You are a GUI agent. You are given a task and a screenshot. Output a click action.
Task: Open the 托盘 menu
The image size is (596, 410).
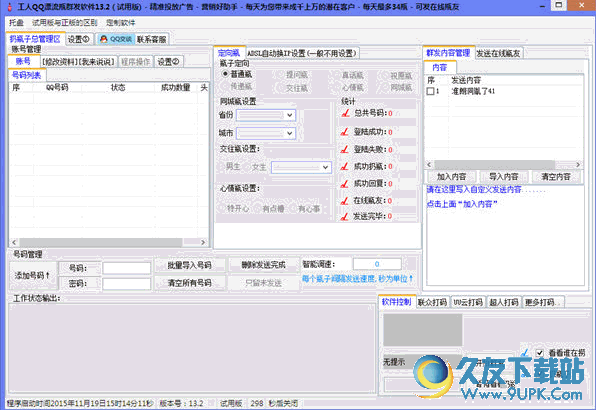[16, 23]
